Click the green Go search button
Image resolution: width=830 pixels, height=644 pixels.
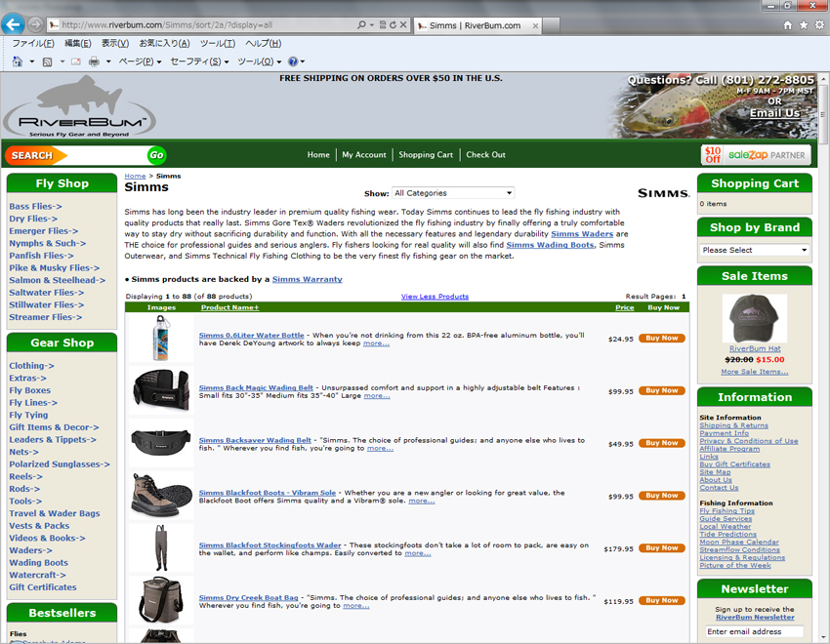[x=156, y=155]
